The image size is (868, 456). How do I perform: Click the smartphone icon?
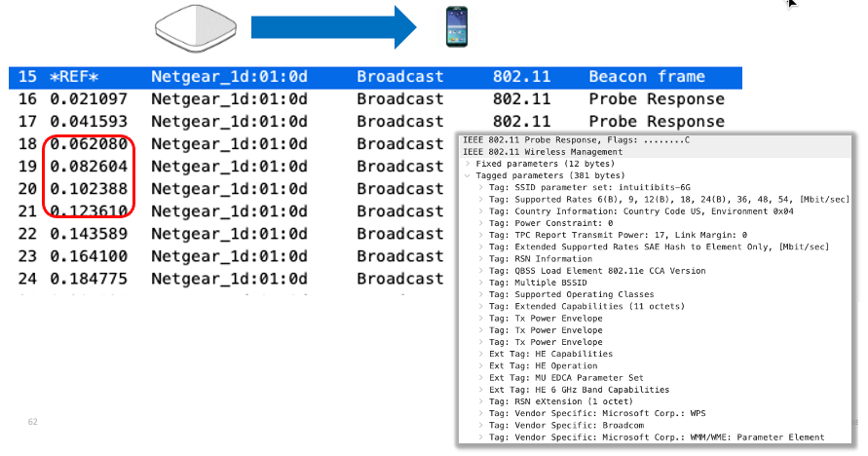pos(457,26)
